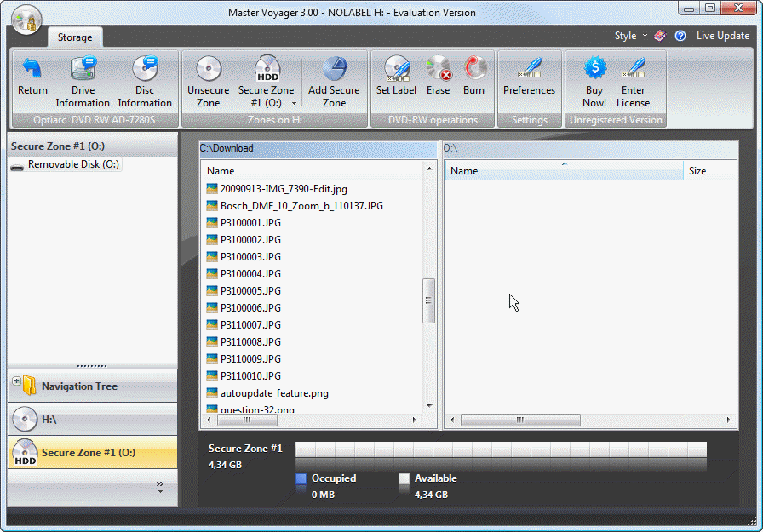Open Disc Information
This screenshot has width=763, height=532.
click(x=145, y=82)
